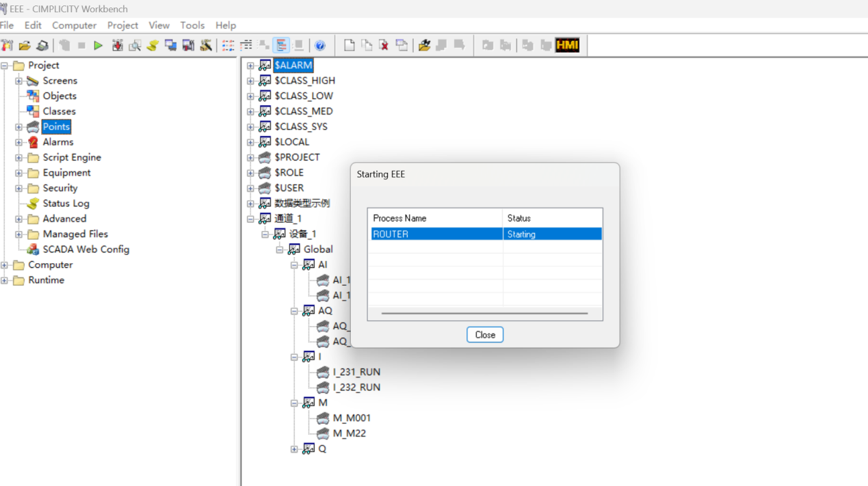Collapse the AI group node
Viewport: 868px width, 486px height.
coord(294,265)
